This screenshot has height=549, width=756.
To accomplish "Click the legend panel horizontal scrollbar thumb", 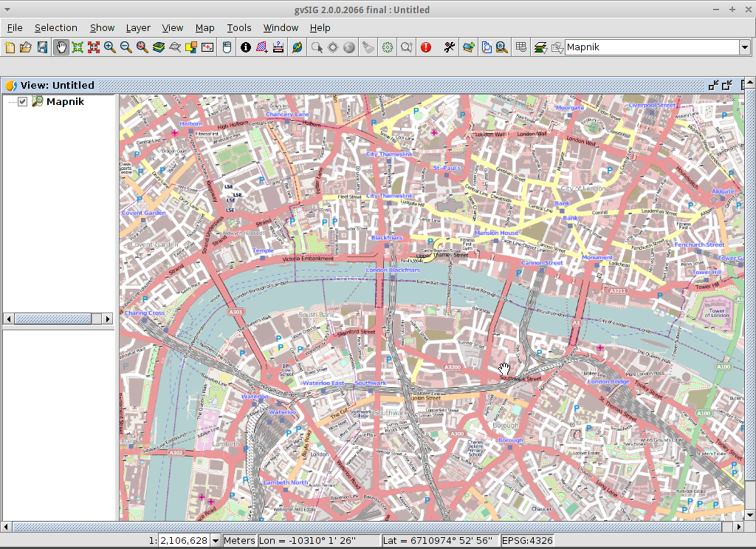I will (x=53, y=318).
